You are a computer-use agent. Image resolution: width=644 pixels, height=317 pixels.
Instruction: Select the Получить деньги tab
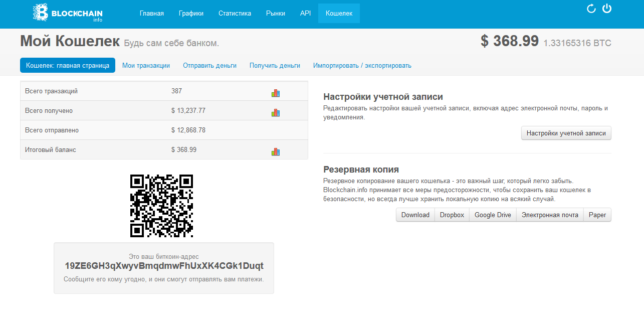pyautogui.click(x=275, y=66)
